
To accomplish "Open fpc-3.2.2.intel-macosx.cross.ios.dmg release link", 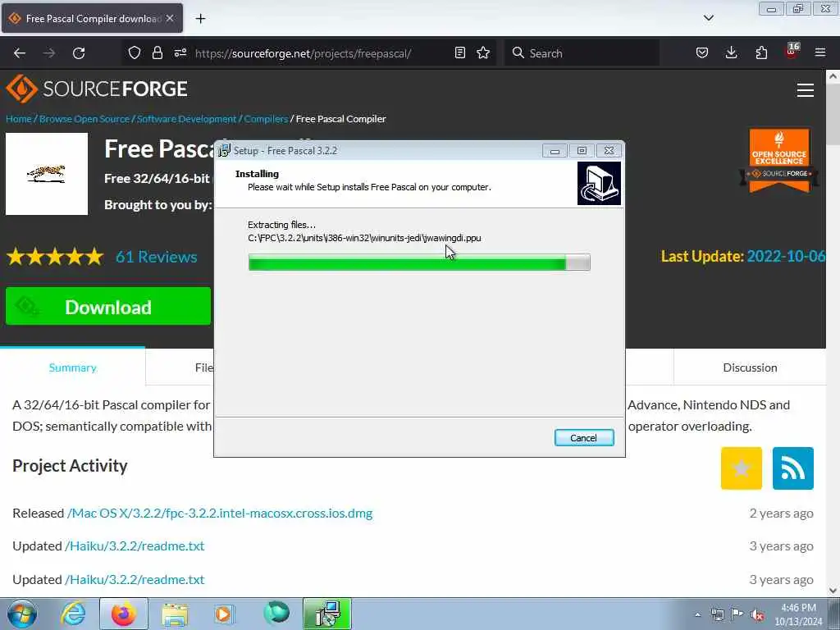I will pos(220,514).
